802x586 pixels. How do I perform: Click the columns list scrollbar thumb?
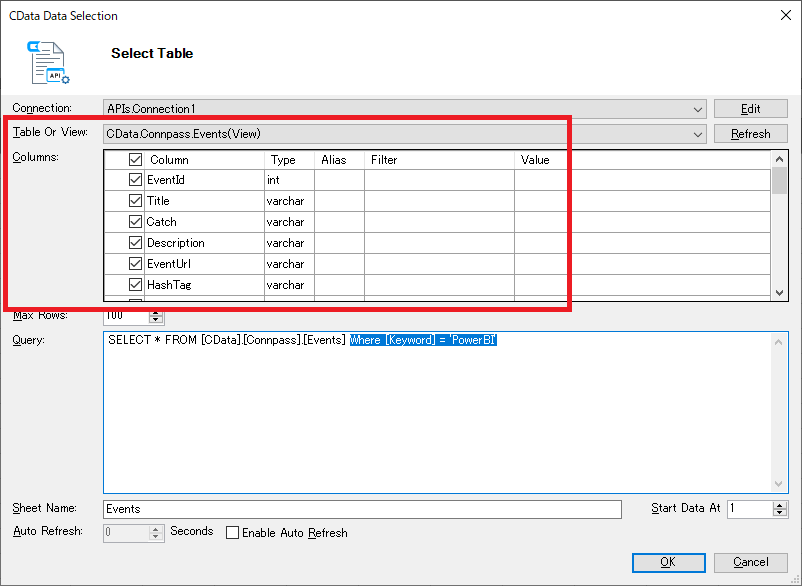coord(779,181)
